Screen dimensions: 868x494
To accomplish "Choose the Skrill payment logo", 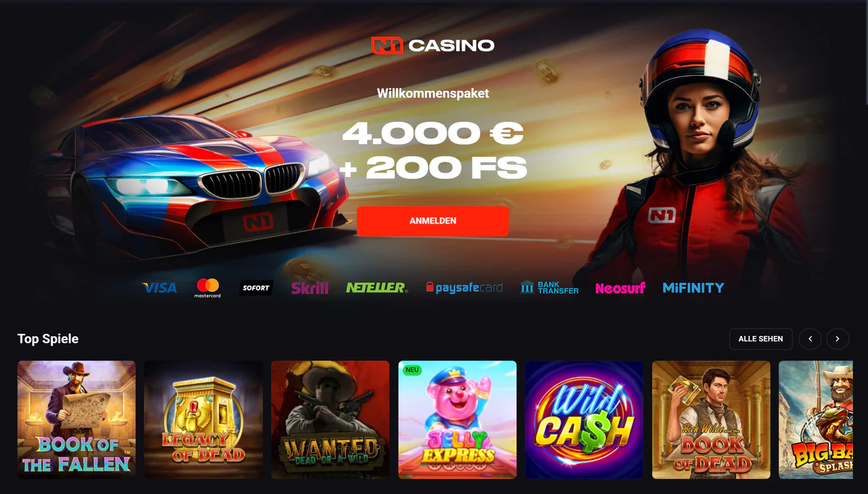I will [x=310, y=288].
